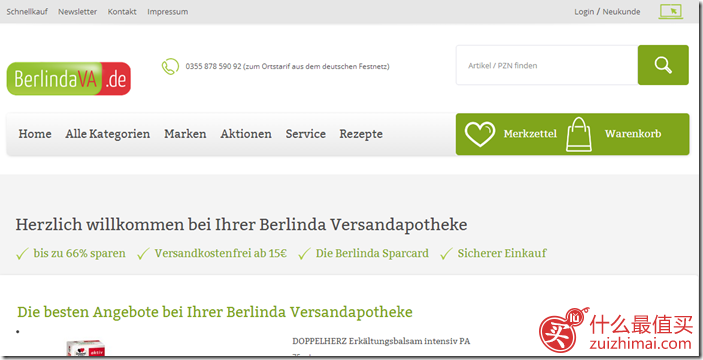Click the Warenkorb label

633,134
